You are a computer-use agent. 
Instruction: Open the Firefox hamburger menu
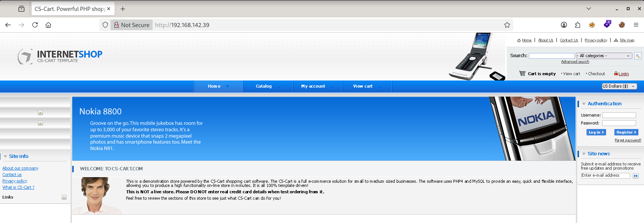(636, 25)
